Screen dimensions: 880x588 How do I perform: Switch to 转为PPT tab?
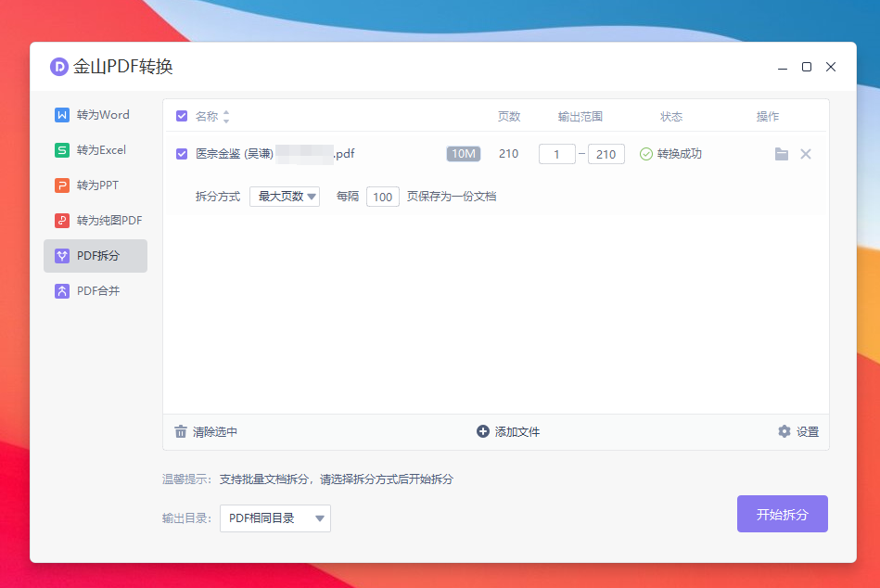96,185
